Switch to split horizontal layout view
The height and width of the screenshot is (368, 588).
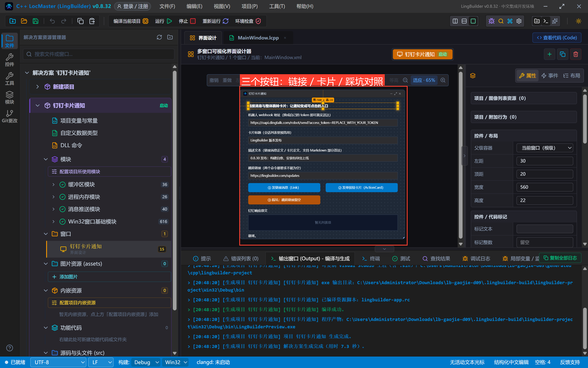pos(464,21)
